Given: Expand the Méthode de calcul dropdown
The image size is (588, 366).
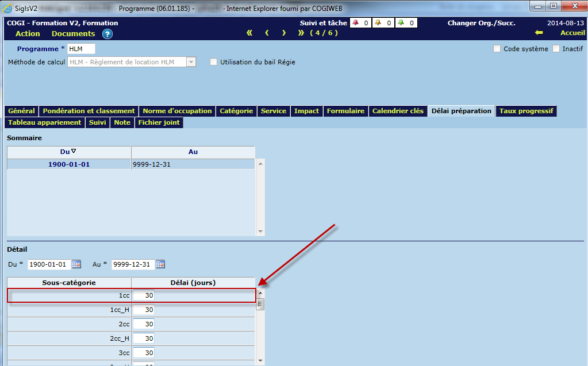Looking at the screenshot, I should click(x=191, y=62).
